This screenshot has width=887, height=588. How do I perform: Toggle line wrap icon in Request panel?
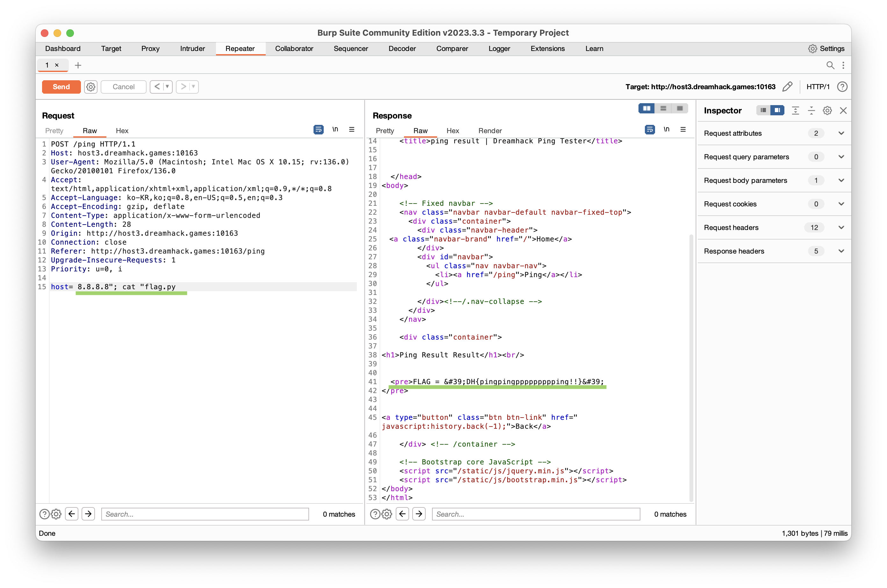318,130
